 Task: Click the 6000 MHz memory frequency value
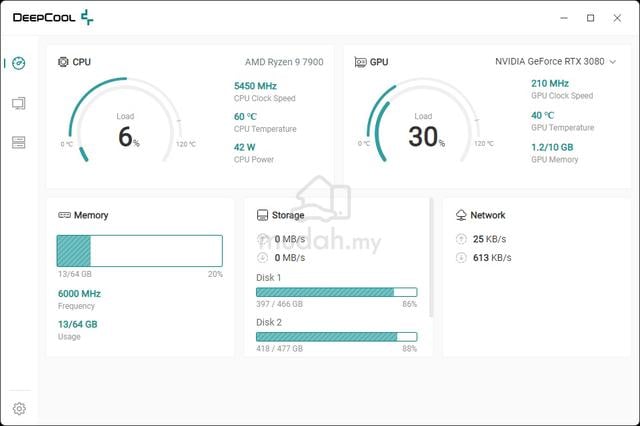pos(79,294)
